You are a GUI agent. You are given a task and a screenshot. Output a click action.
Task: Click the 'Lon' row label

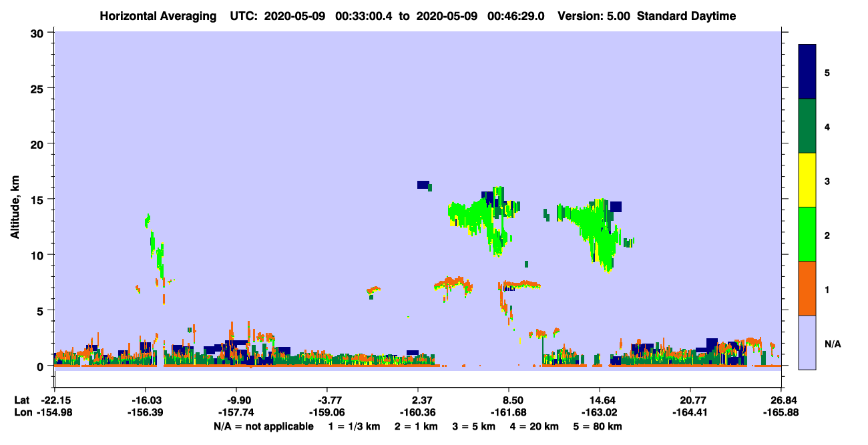tap(23, 412)
